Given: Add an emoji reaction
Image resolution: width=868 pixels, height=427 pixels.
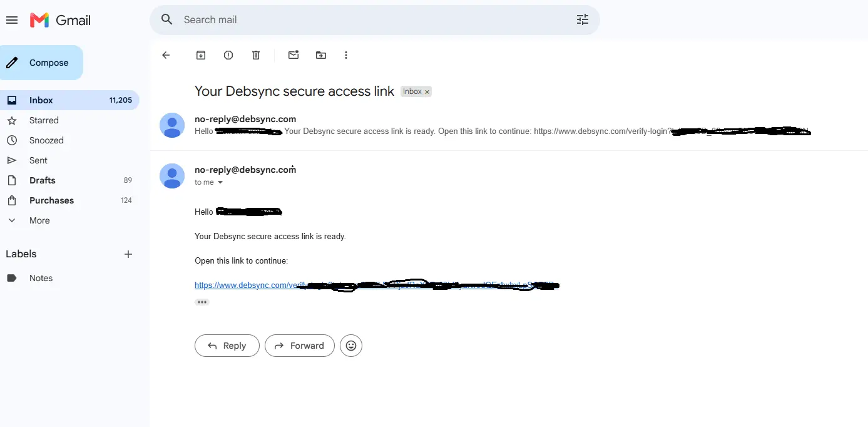Looking at the screenshot, I should pyautogui.click(x=351, y=346).
